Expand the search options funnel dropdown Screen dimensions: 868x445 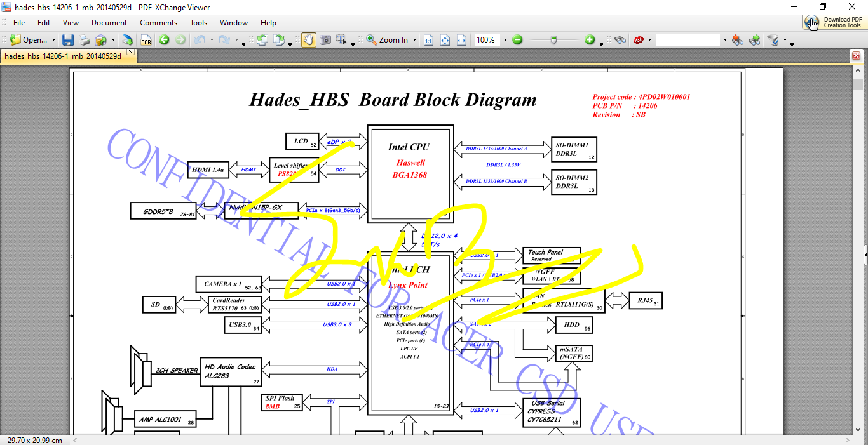785,40
